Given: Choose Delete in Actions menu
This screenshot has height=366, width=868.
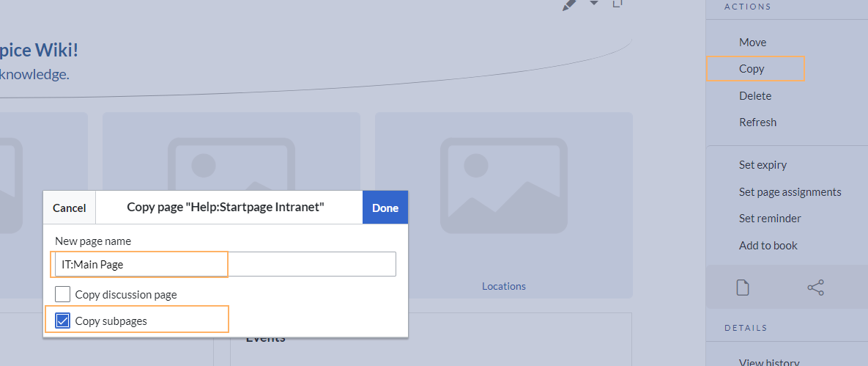Looking at the screenshot, I should (755, 96).
